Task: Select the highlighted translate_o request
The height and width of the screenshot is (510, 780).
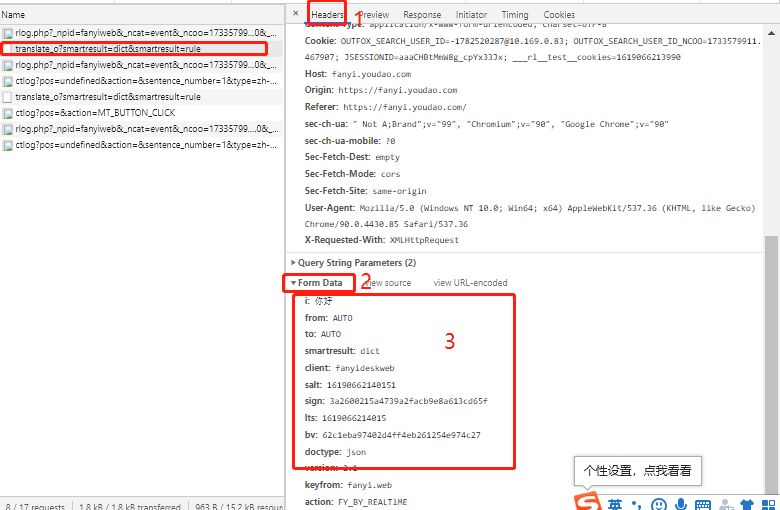Action: [x=142, y=49]
